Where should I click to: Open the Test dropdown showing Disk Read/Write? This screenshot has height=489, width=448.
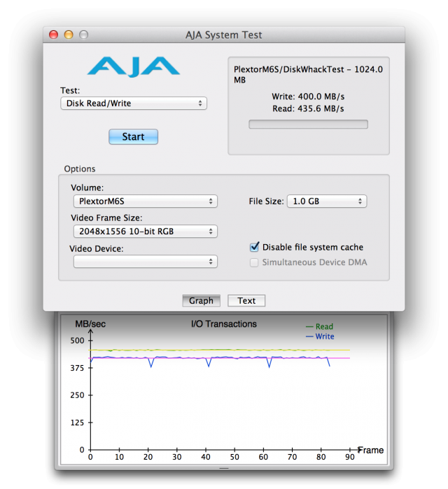point(134,104)
